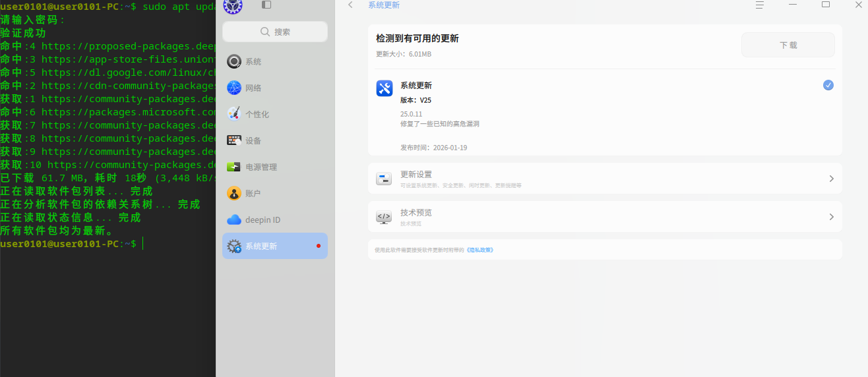
Task: Click the 技术预览 code monitor icon
Action: click(384, 217)
